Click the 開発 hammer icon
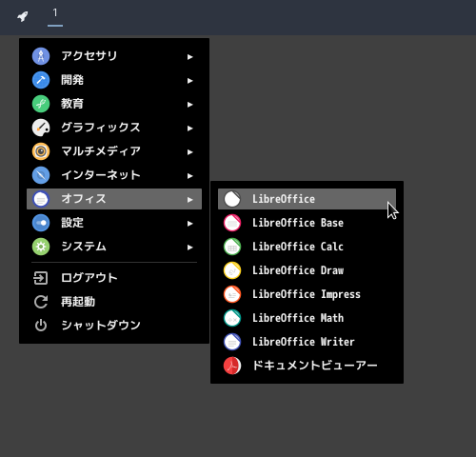Screen dimensions: 476x457 pos(41,80)
